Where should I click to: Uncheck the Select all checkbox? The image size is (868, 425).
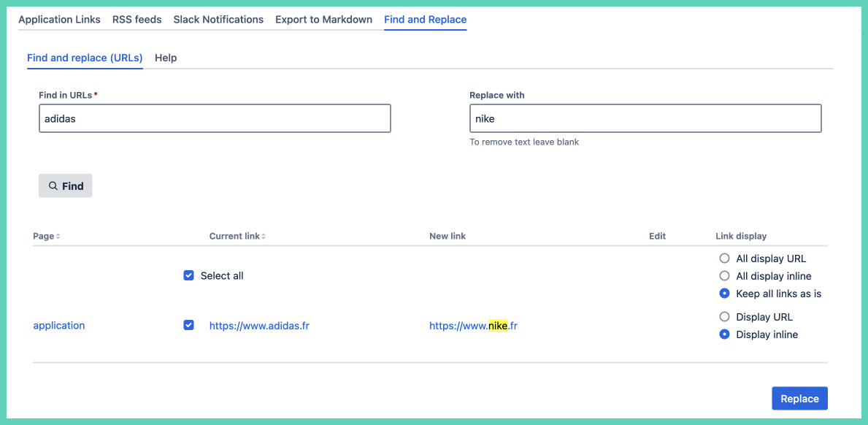pyautogui.click(x=188, y=275)
